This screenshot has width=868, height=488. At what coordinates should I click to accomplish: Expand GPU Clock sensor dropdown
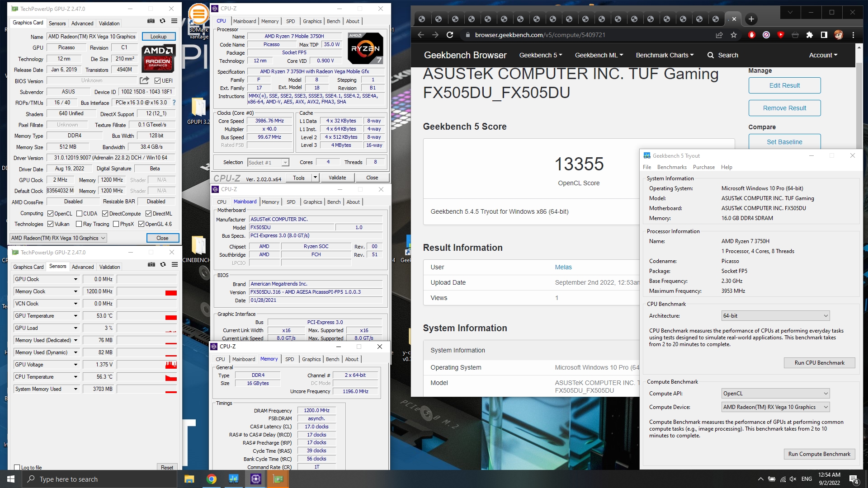[x=75, y=279]
